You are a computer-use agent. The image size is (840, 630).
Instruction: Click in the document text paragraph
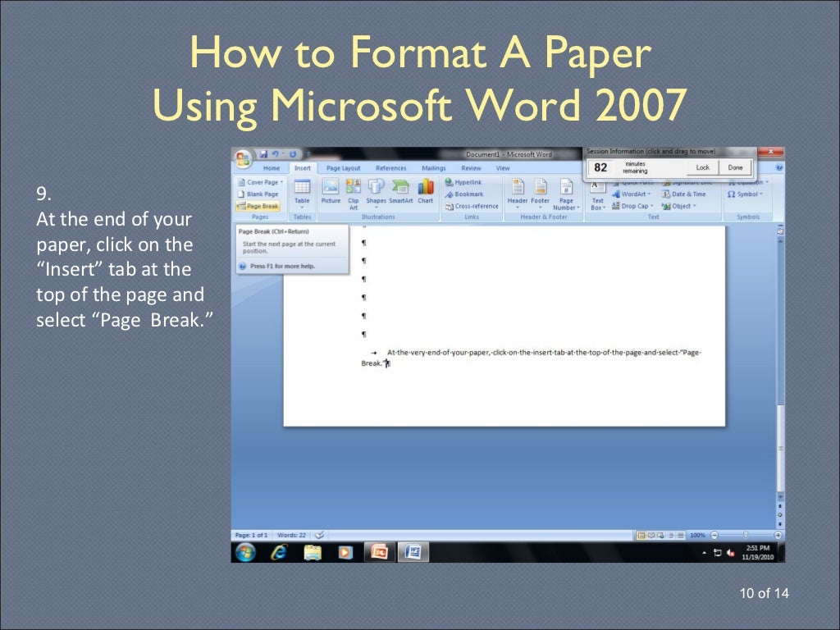[531, 358]
